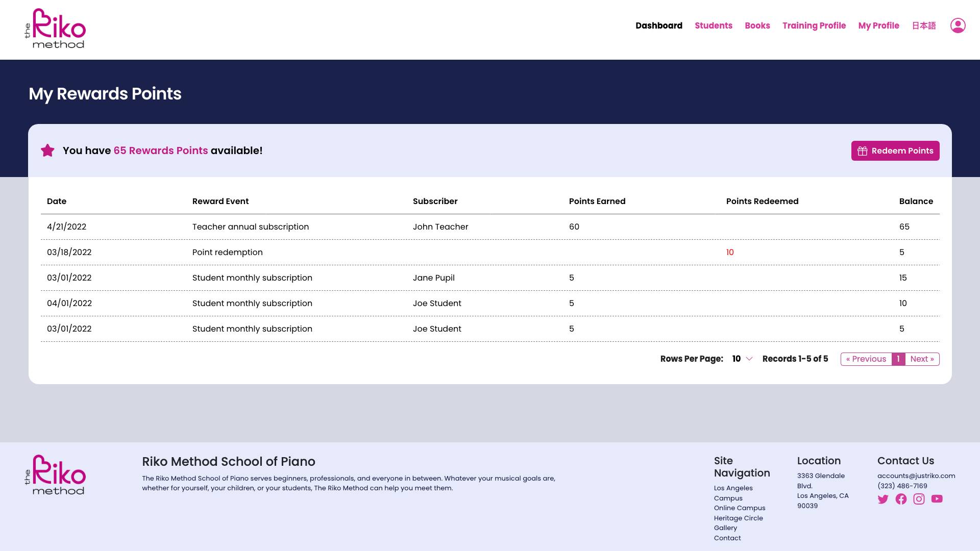Image resolution: width=980 pixels, height=551 pixels.
Task: Click the Riko Method footer logo
Action: 55,475
